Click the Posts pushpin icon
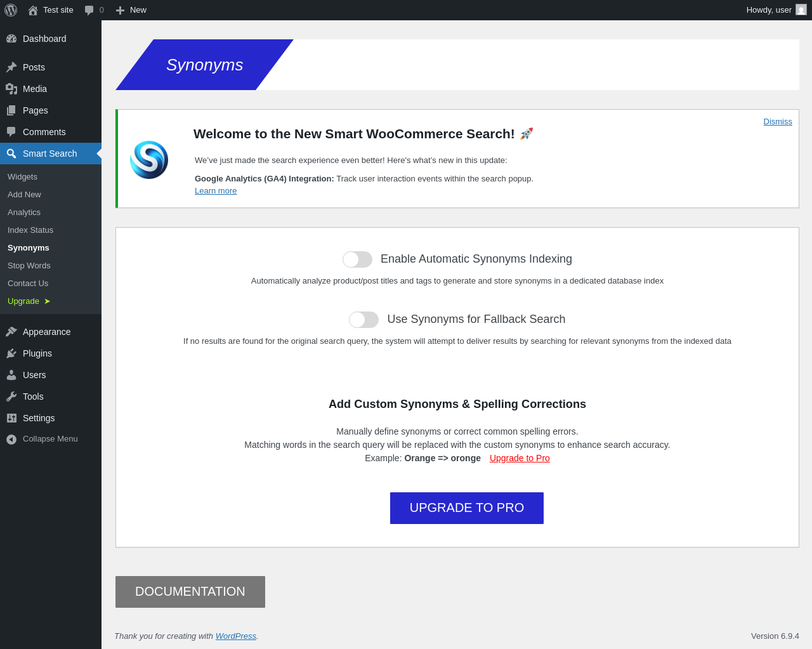 (x=11, y=67)
